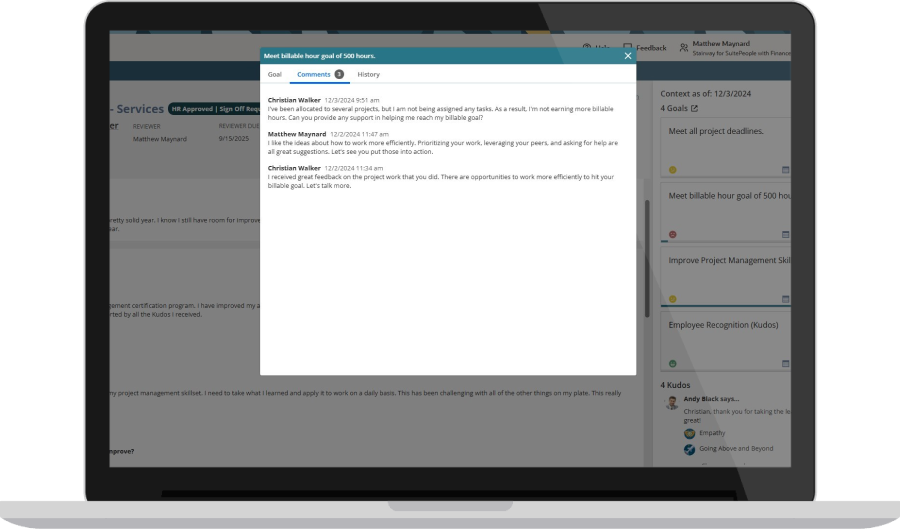Click calendar icon on project deadlines goal
900x529 pixels.
[785, 170]
